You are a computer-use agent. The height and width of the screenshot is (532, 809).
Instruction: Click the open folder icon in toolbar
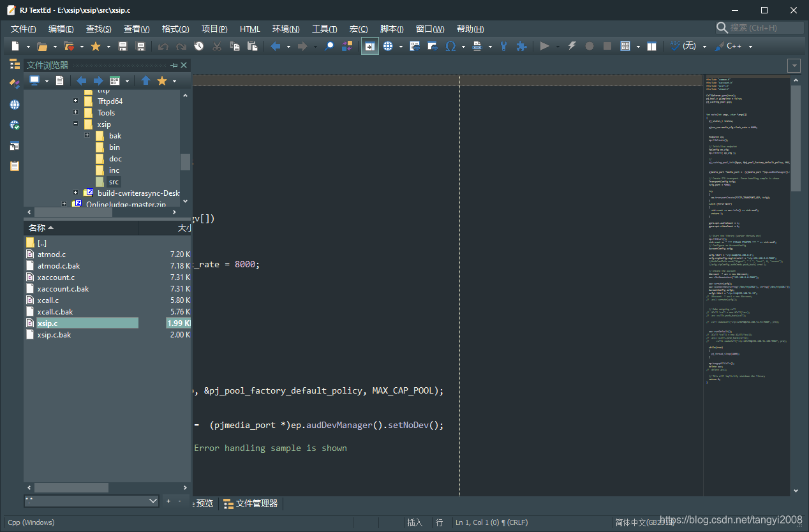(42, 46)
